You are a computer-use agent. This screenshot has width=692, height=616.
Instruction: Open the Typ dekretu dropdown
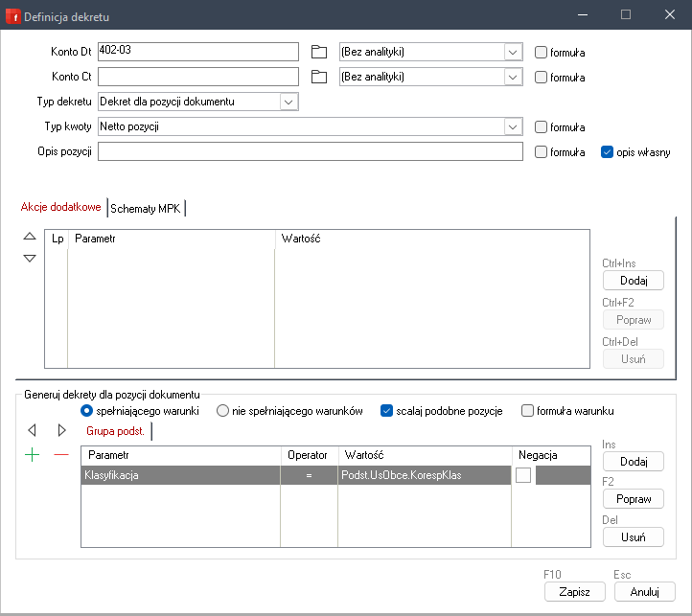click(x=288, y=102)
